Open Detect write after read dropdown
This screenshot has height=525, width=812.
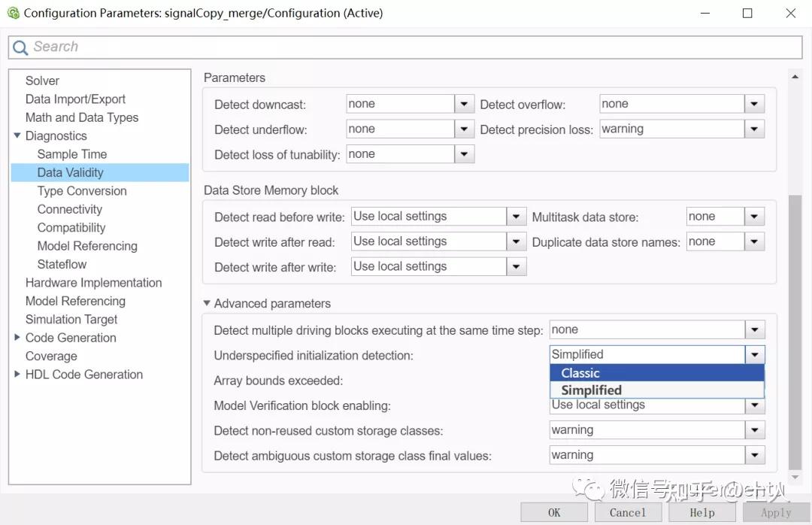516,241
